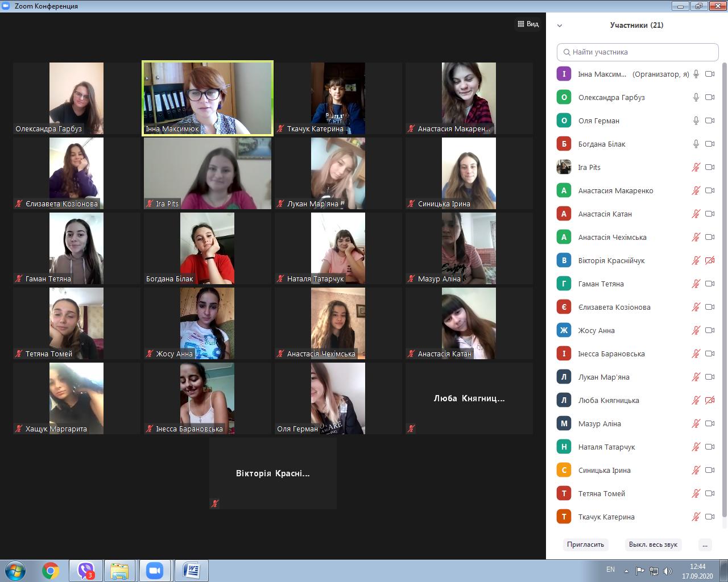Select Оля Герман video tile
Image resolution: width=728 pixels, height=582 pixels.
(338, 398)
